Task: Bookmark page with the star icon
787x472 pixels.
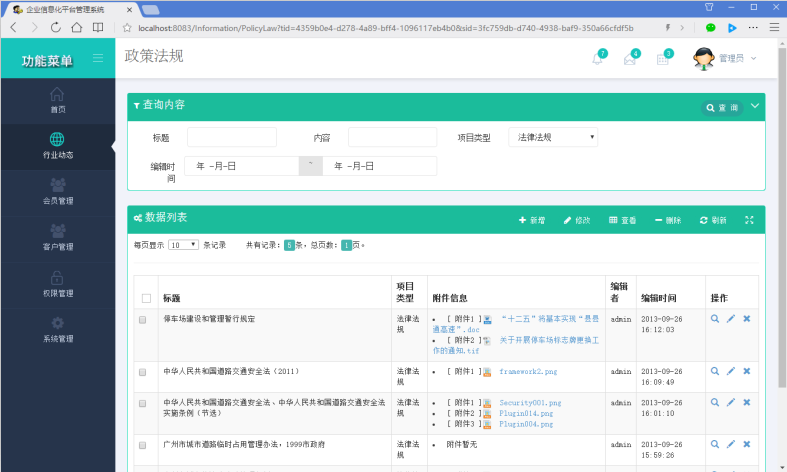Action: tap(127, 28)
